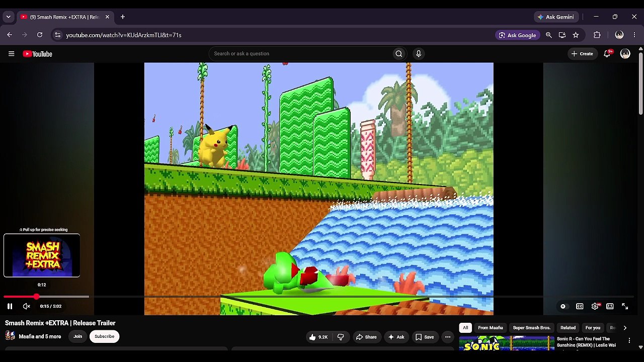This screenshot has height=362, width=644.
Task: Close the Smash Remix +EXTRA tab
Action: [x=107, y=17]
